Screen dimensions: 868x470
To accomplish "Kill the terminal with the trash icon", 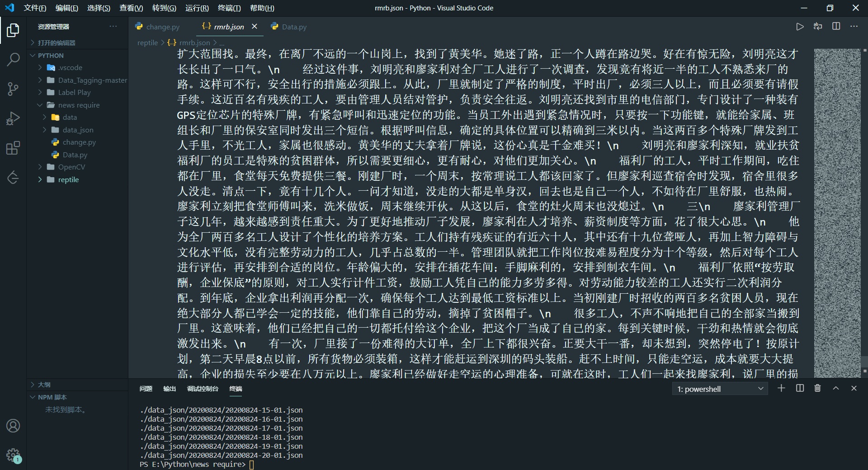I will pos(817,388).
